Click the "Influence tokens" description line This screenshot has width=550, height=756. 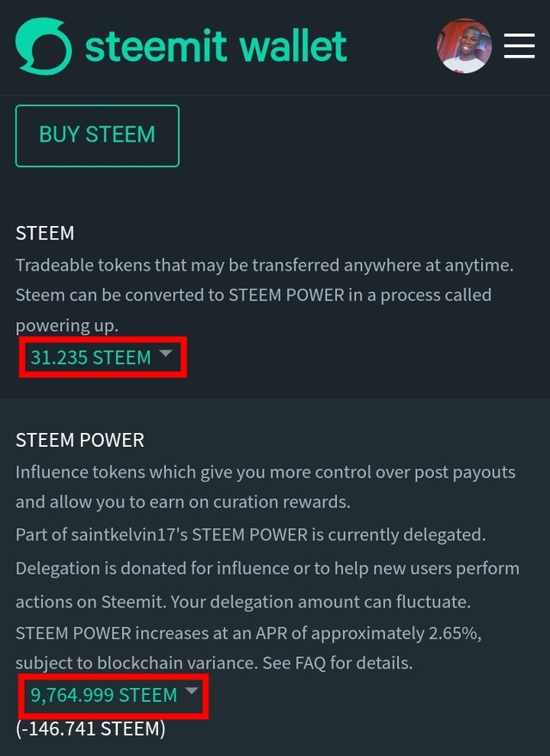(265, 472)
